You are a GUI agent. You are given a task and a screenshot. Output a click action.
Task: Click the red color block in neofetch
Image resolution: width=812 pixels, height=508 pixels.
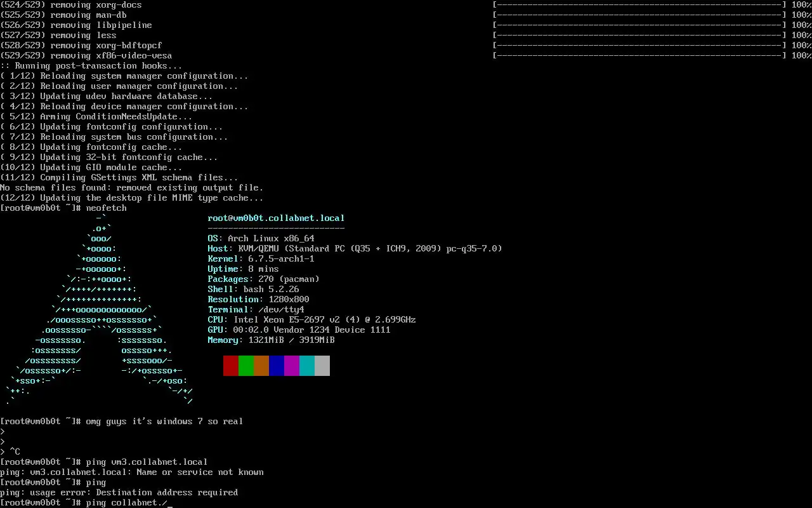click(231, 366)
